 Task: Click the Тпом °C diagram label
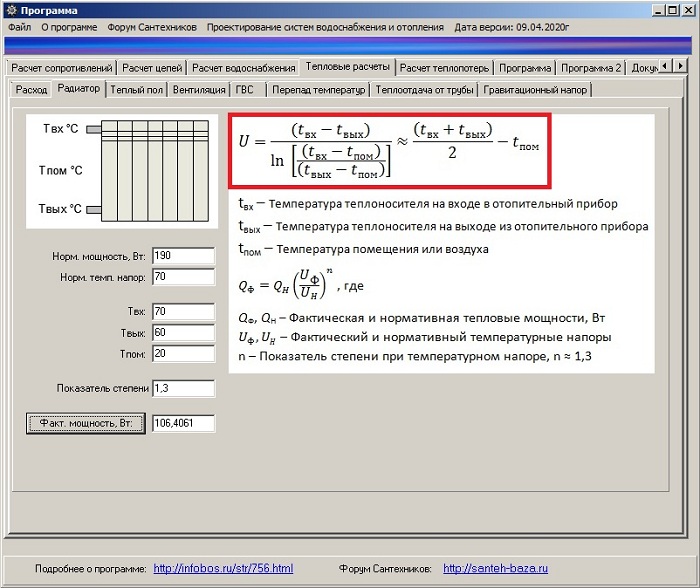pos(60,171)
